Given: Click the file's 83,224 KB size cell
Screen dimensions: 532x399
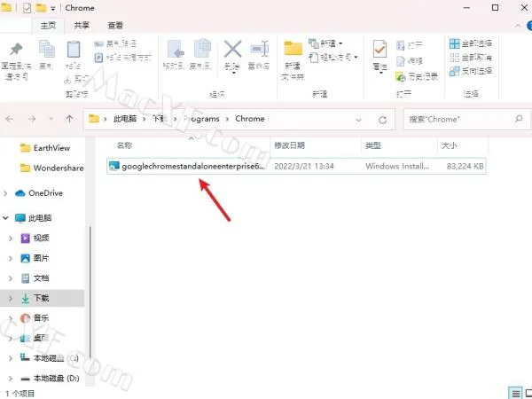Looking at the screenshot, I should pyautogui.click(x=465, y=167).
